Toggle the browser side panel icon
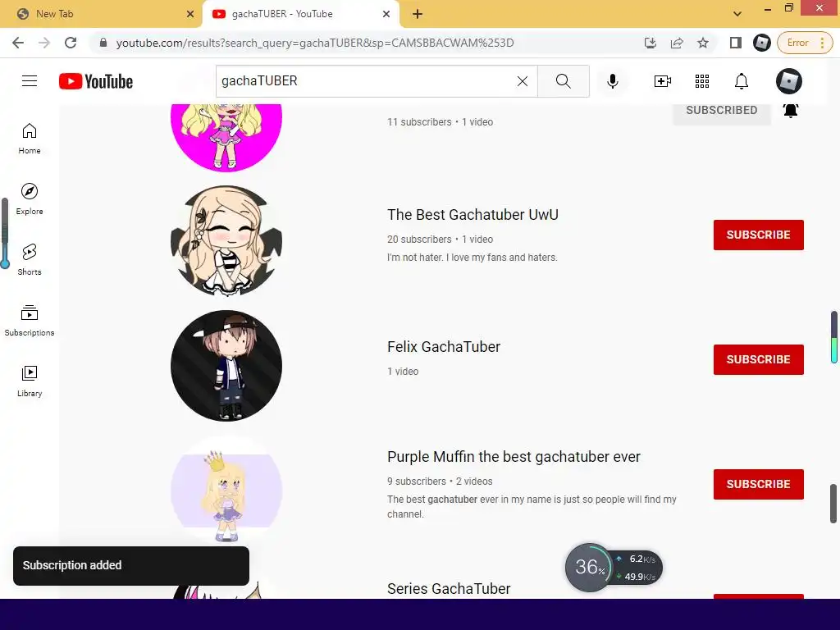 tap(736, 43)
